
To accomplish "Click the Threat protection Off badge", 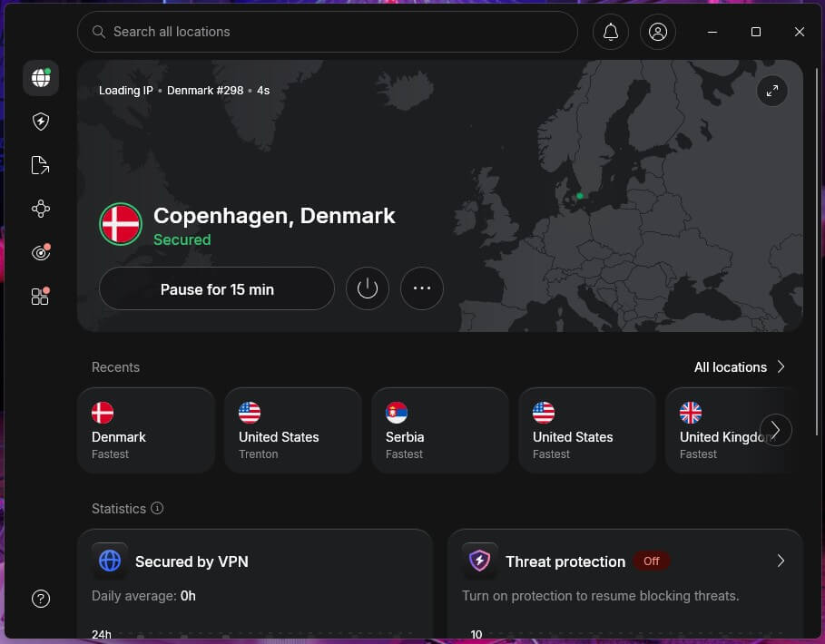I will tap(652, 561).
